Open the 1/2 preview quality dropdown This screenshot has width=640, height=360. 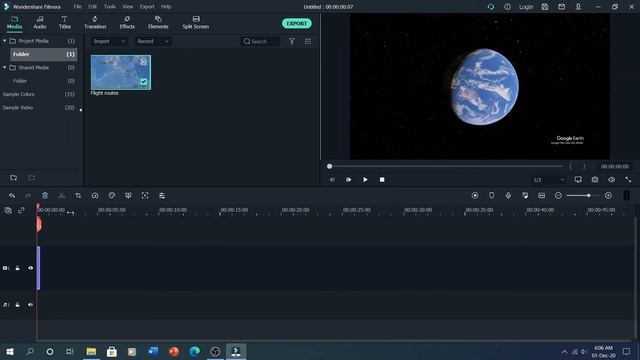click(549, 180)
